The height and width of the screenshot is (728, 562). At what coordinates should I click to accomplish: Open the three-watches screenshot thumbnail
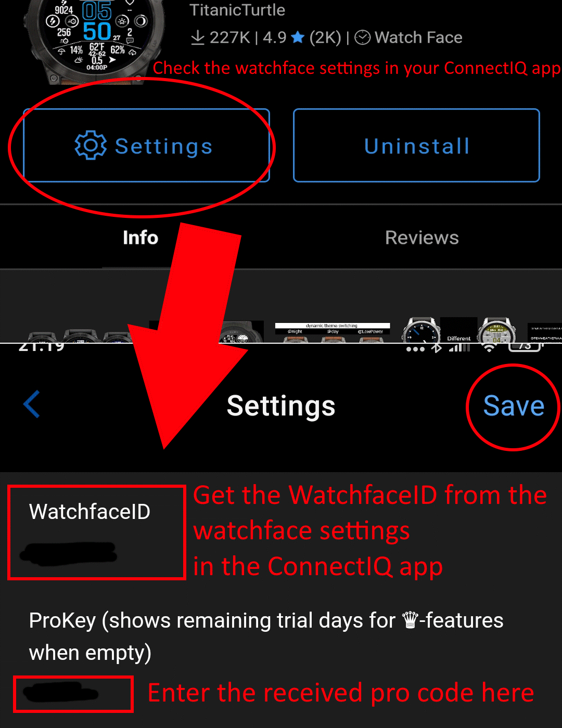click(79, 336)
